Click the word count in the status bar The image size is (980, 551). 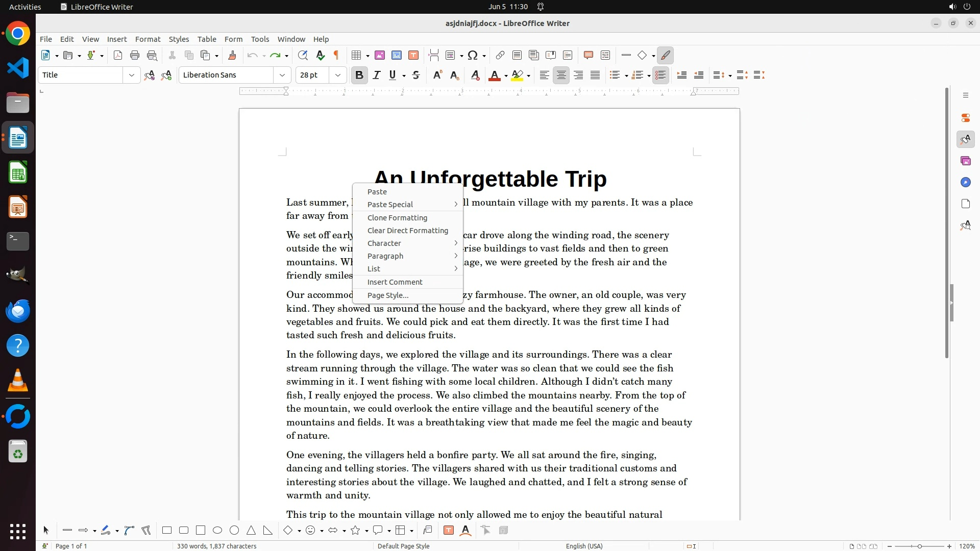[216, 546]
